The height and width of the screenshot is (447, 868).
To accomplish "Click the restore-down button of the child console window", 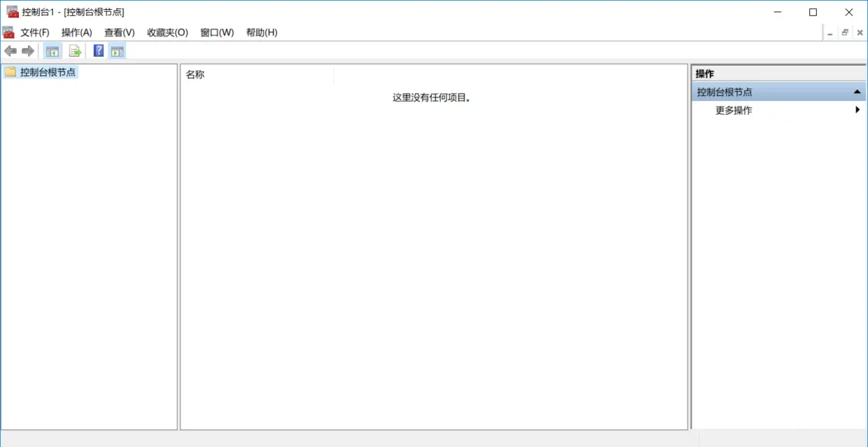I will [845, 32].
